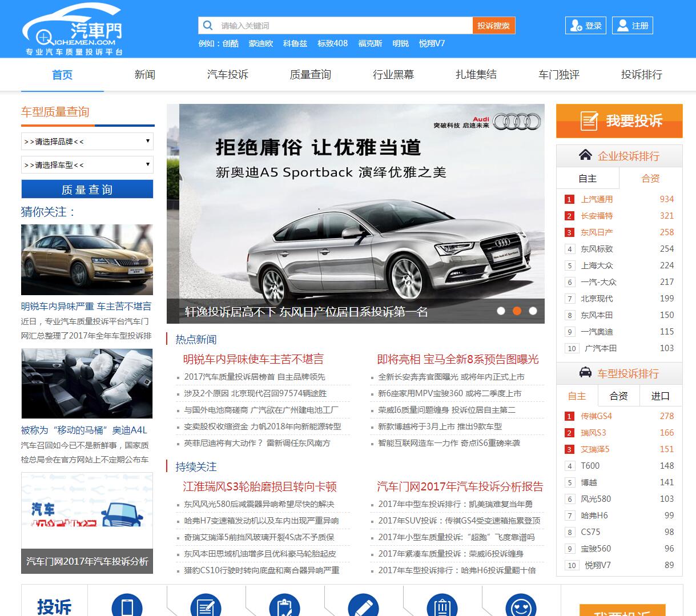Click the document icon in 我要投诉 banner
The image size is (696, 616).
point(589,121)
